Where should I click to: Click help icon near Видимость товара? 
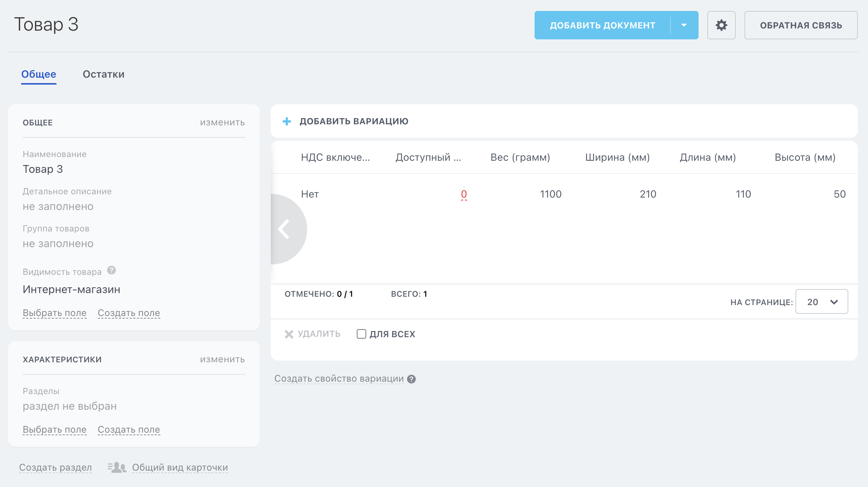click(x=112, y=270)
